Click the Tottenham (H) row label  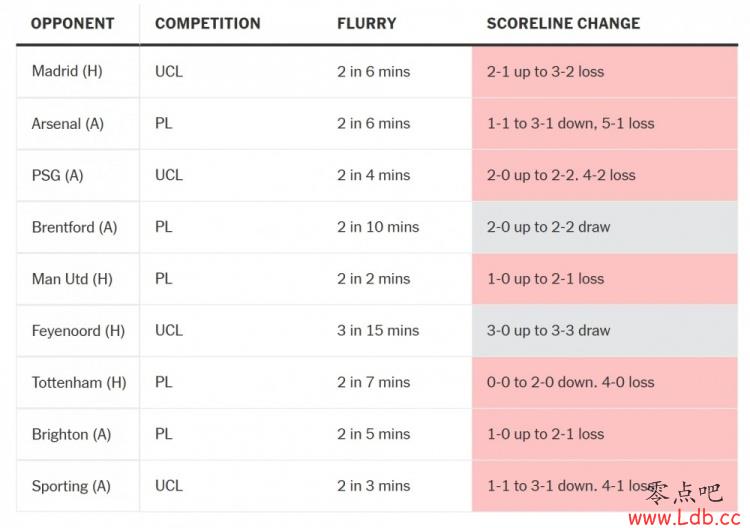[79, 382]
